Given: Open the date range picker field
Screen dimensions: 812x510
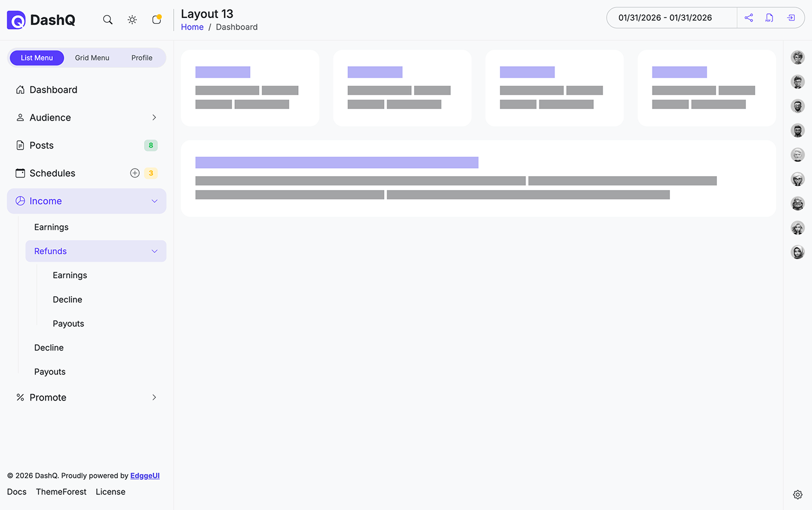Looking at the screenshot, I should (x=671, y=17).
